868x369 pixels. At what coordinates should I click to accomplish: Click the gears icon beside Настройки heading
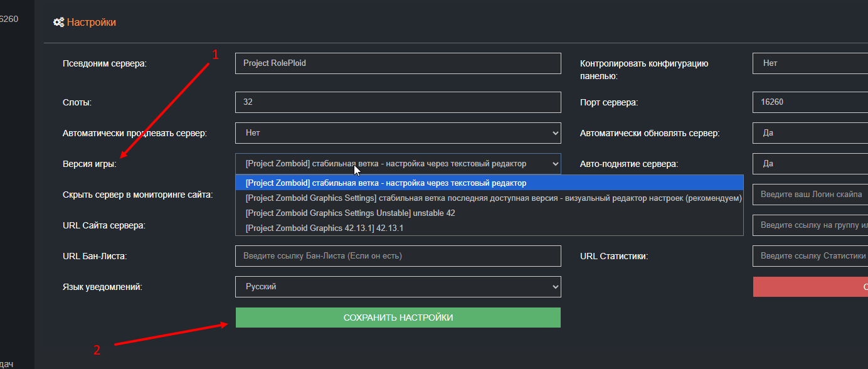[x=58, y=23]
